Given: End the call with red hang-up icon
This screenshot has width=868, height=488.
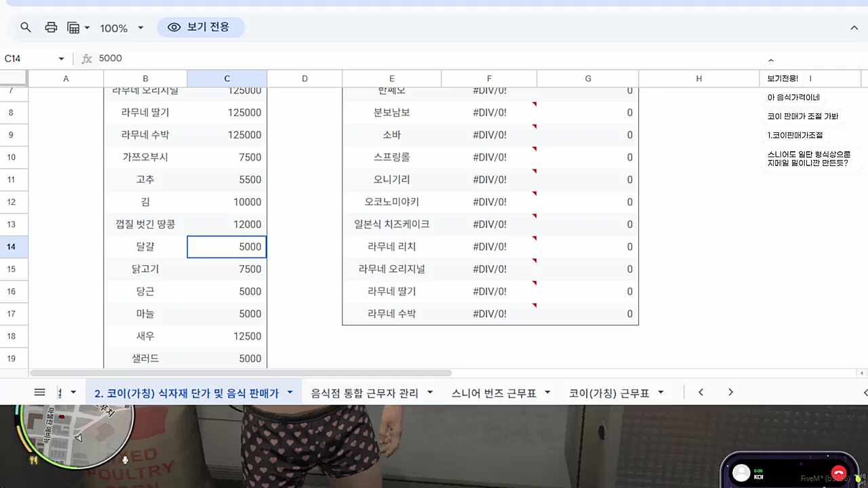Looking at the screenshot, I should click(x=838, y=473).
